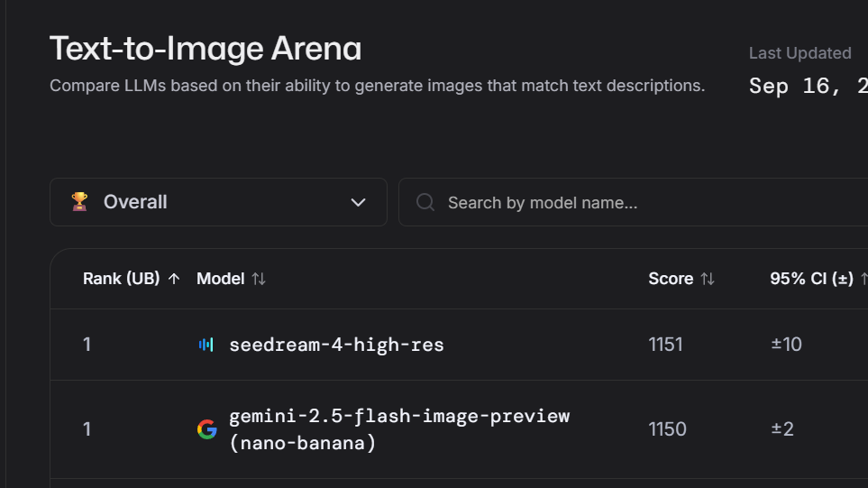Screen dimensions: 868x488
Task: Click the sort arrows next to Score
Action: [708, 279]
